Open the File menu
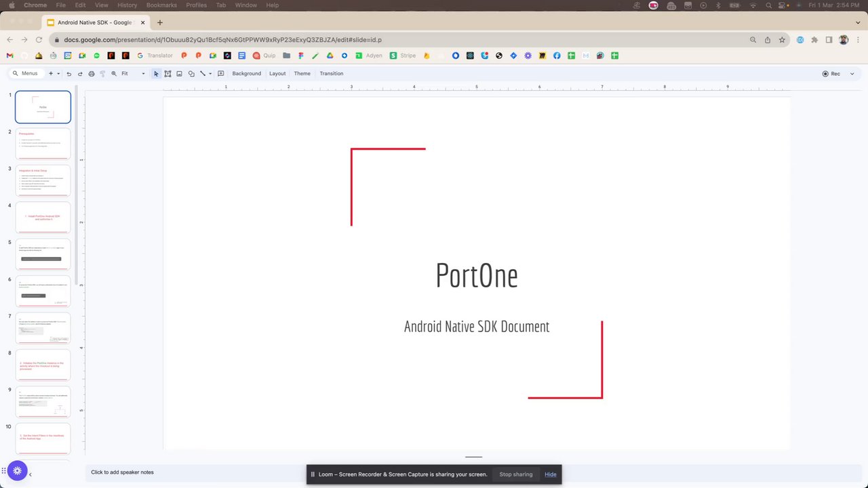This screenshot has width=868, height=488. 61,5
